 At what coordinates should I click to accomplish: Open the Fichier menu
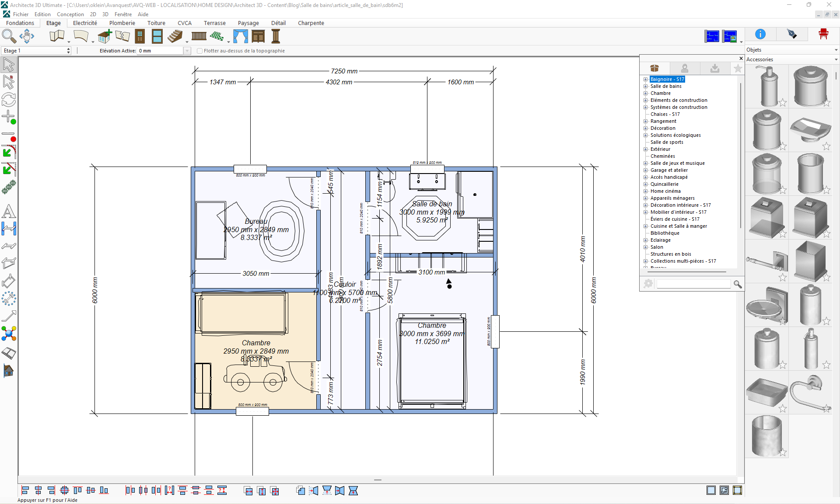click(21, 14)
